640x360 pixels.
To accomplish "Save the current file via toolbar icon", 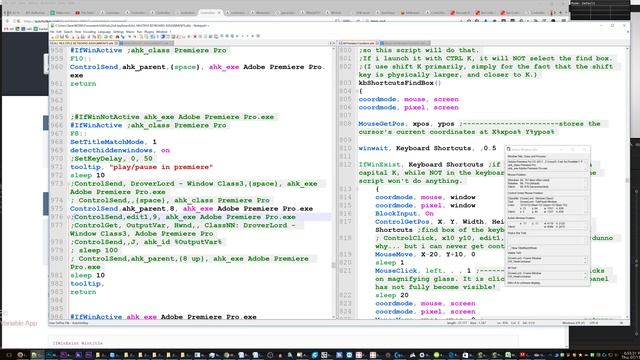I will click(x=62, y=36).
